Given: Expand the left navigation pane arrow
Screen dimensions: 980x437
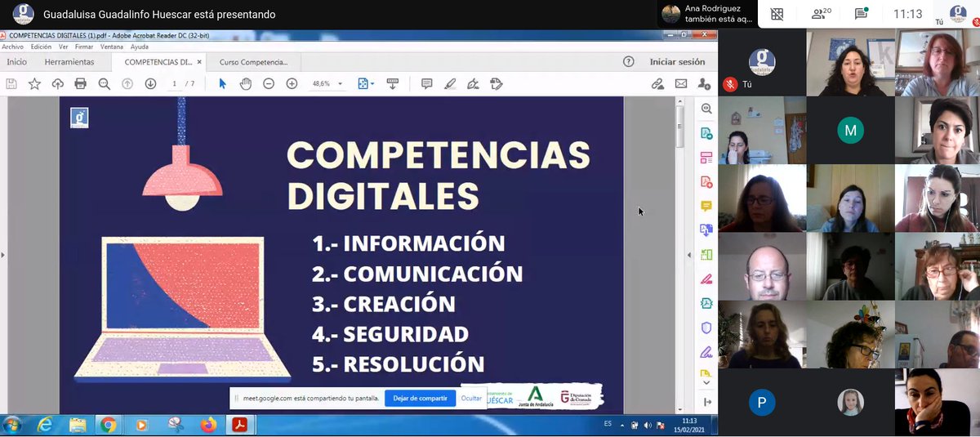Looking at the screenshot, I should pos(2,255).
